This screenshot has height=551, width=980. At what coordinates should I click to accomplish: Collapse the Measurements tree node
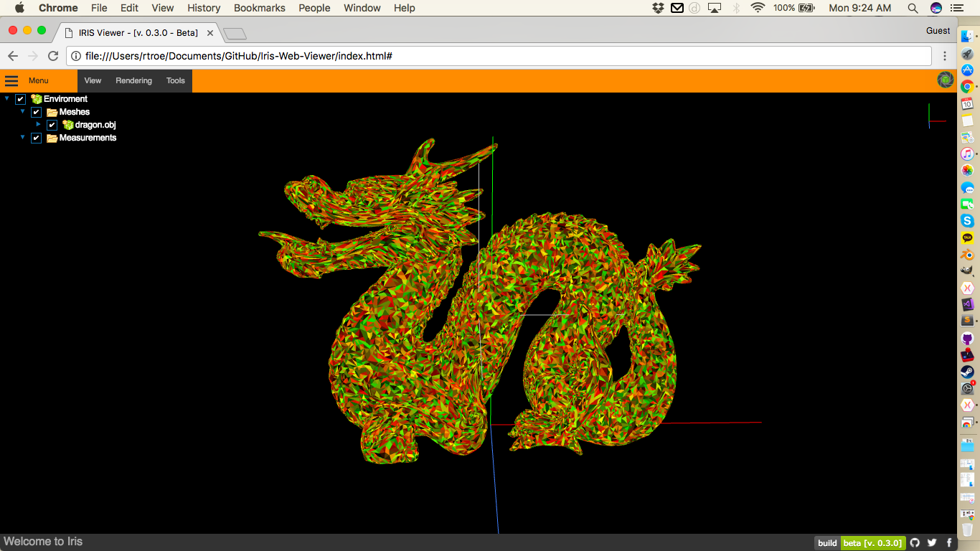pyautogui.click(x=22, y=137)
